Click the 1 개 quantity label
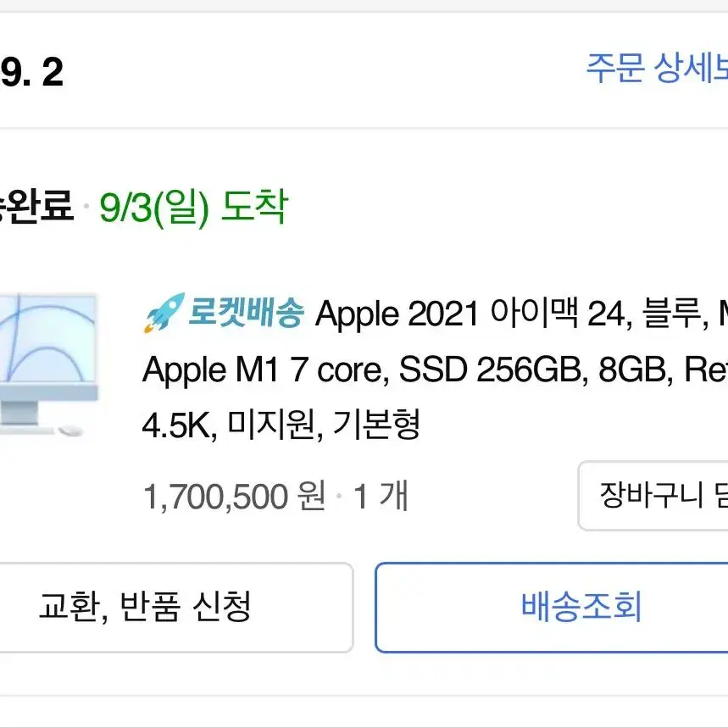 click(381, 497)
